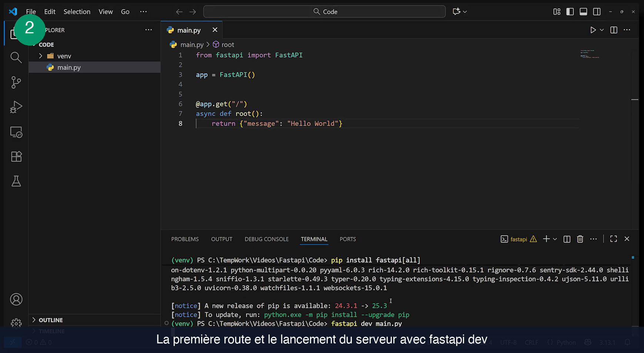Screen dimensions: 644x353
Task: Switch to the TERMINAL tab
Action: [314, 239]
